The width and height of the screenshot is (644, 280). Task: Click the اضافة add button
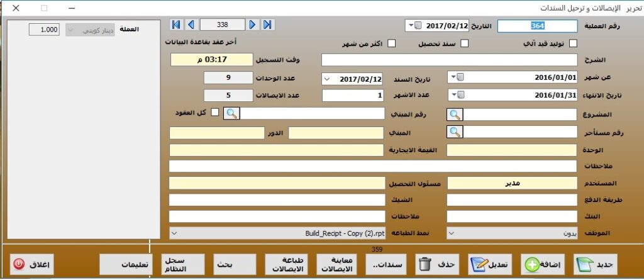(543, 264)
